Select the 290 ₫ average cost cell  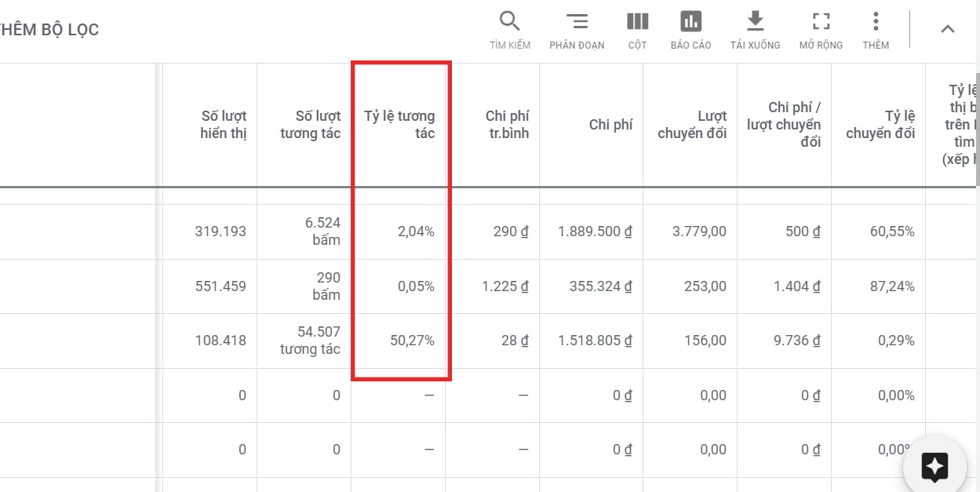(x=493, y=231)
